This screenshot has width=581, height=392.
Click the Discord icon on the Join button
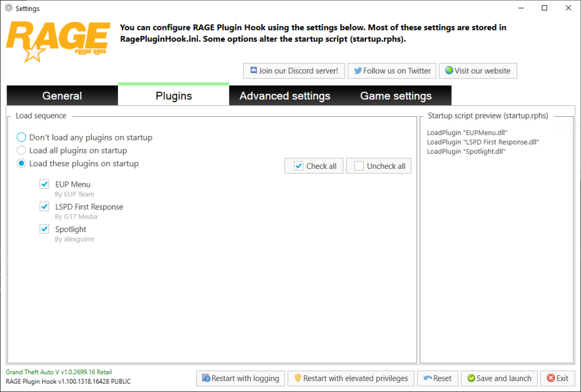tap(253, 70)
